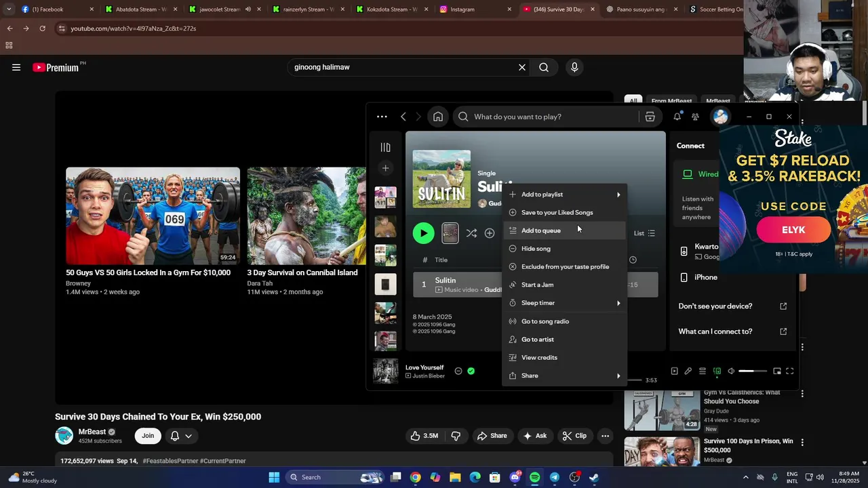Play the Sulitin single

pyautogui.click(x=423, y=233)
